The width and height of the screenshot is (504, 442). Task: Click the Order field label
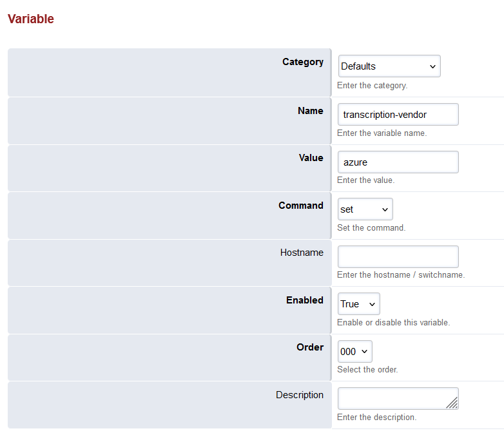click(x=309, y=347)
